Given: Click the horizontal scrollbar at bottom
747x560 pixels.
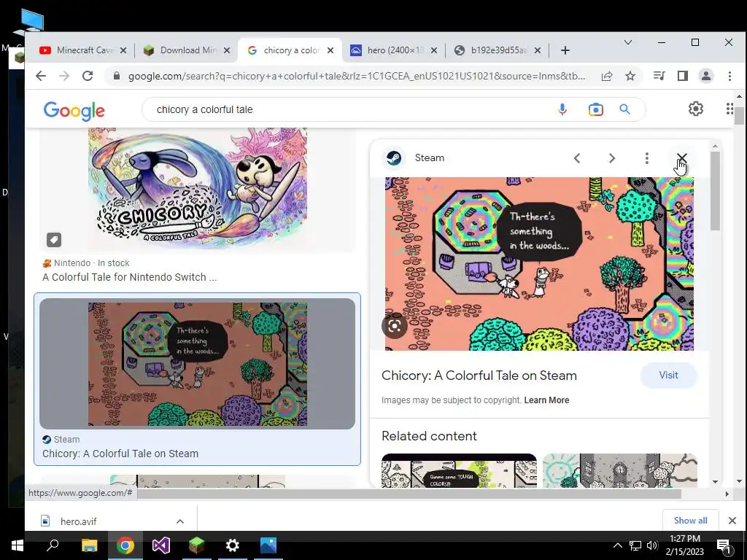Looking at the screenshot, I should [410, 494].
